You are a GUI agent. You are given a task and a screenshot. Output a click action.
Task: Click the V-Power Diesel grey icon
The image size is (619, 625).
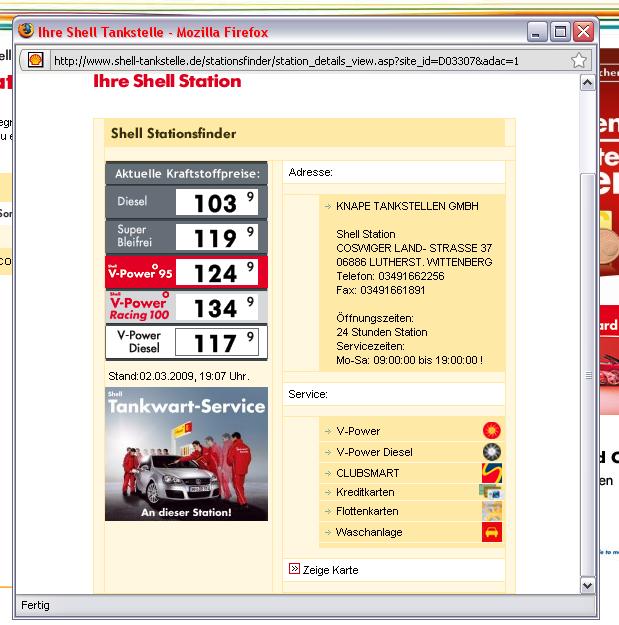pyautogui.click(x=492, y=452)
